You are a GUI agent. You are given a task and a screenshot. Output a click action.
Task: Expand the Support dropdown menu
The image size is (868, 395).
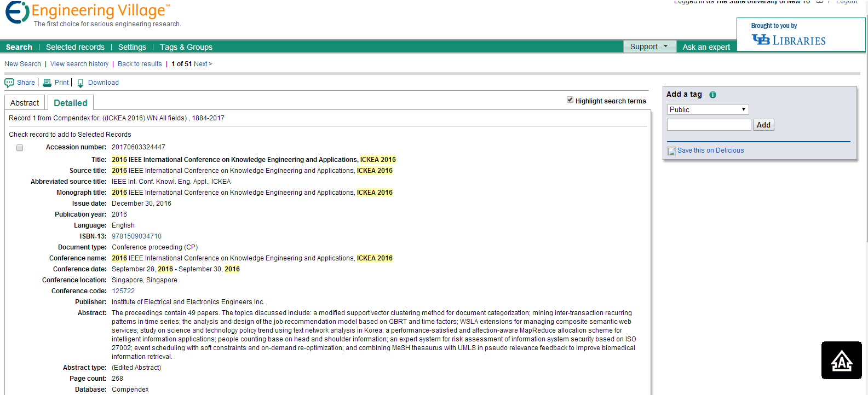click(649, 47)
